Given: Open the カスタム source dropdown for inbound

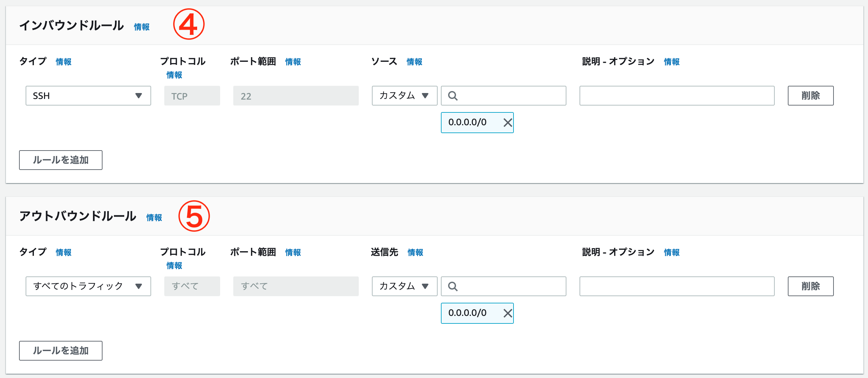Looking at the screenshot, I should pos(404,96).
